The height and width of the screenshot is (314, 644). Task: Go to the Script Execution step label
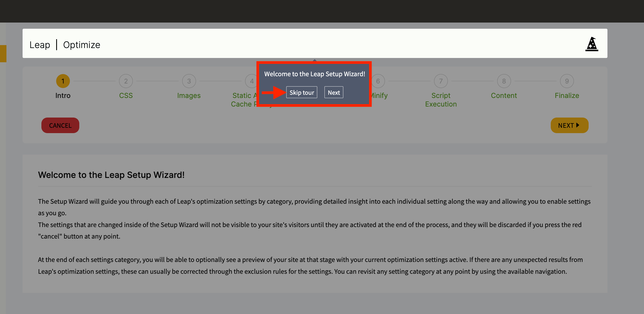point(441,100)
